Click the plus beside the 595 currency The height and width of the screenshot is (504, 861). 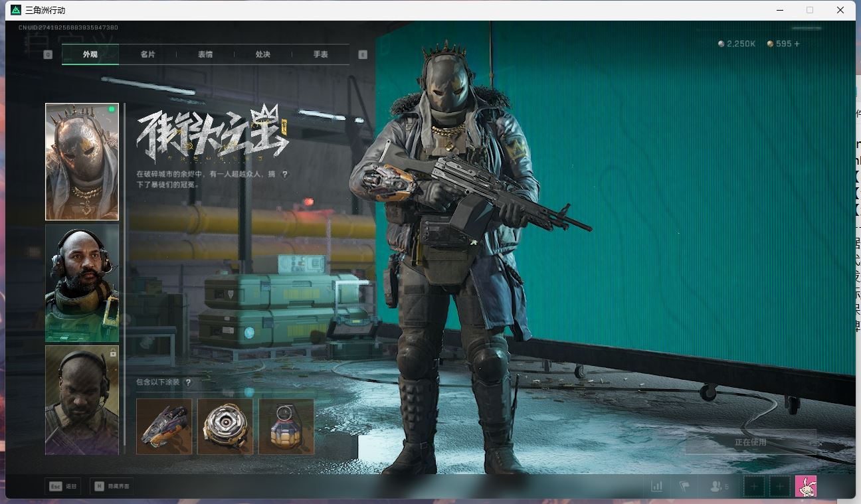pos(797,44)
